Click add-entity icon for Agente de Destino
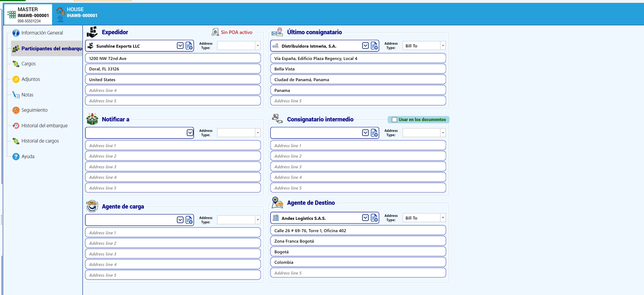 [374, 218]
